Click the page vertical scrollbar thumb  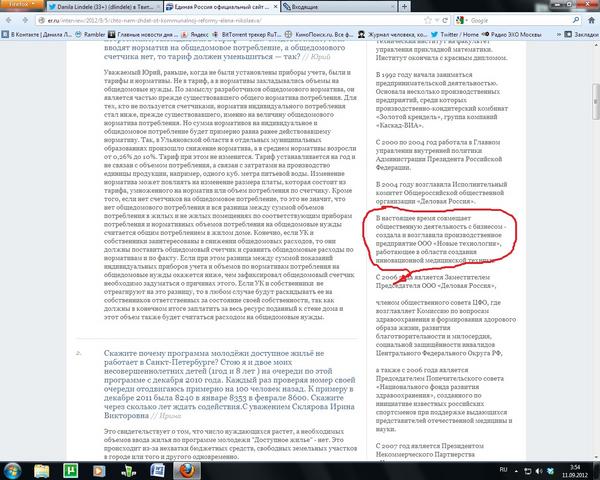pos(596,101)
